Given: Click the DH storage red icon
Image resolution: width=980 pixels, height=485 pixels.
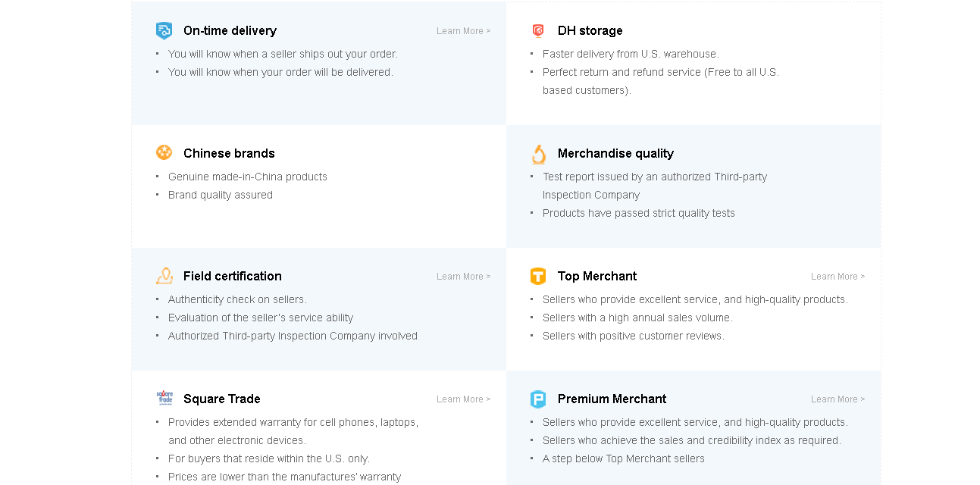Looking at the screenshot, I should (538, 30).
